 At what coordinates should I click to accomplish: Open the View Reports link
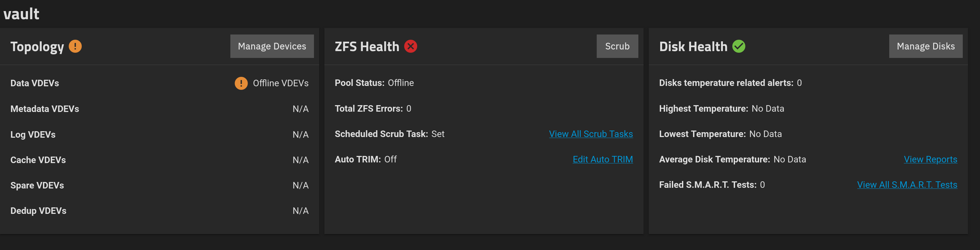coord(930,160)
